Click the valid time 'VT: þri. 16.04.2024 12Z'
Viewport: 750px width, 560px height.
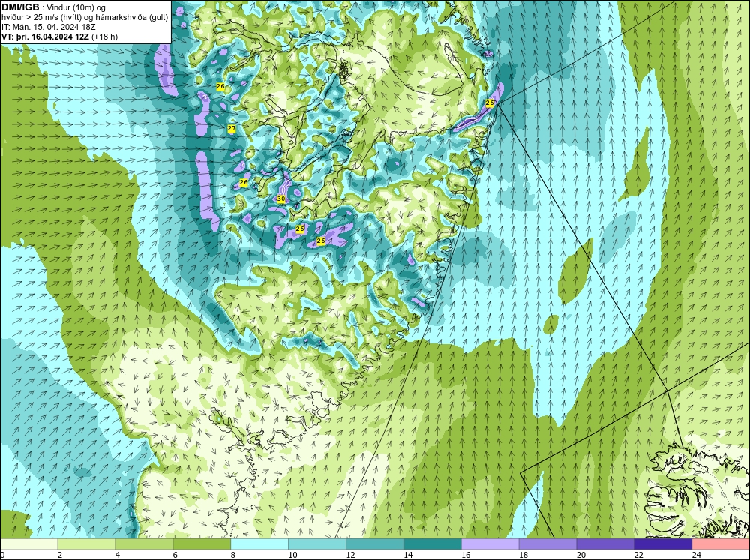[45, 37]
